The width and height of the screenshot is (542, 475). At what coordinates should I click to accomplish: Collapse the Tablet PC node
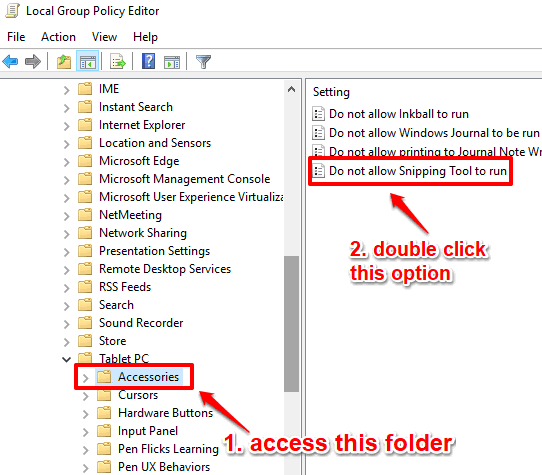pyautogui.click(x=66, y=360)
